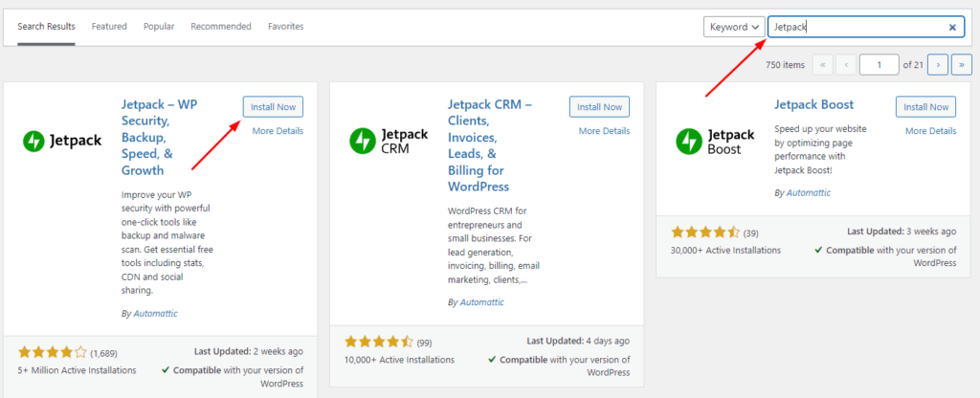
Task: Open the Jetpack – WP Security title link
Action: 160,138
